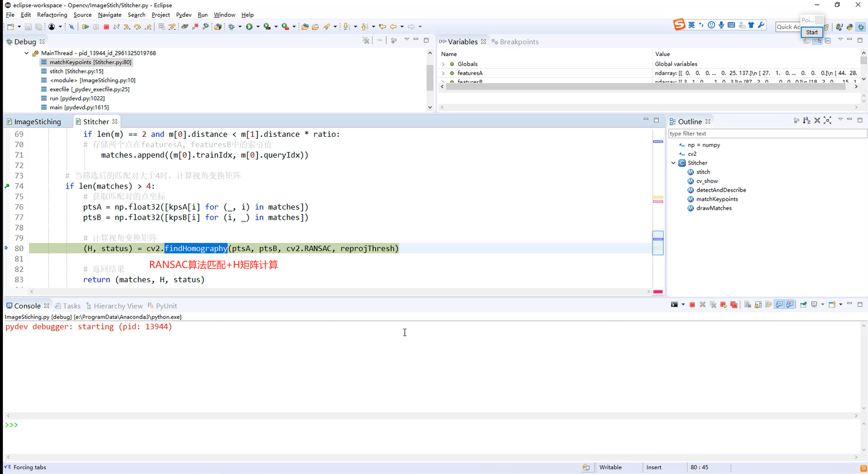Screen dimensions: 868x474
Task: Click the Sogou soft keyboard icon
Action: point(731,25)
